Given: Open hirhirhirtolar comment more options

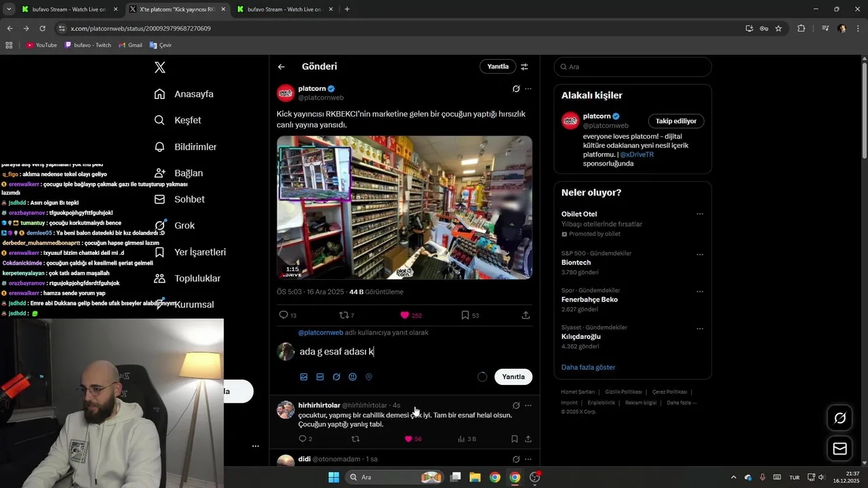Looking at the screenshot, I should pos(528,405).
